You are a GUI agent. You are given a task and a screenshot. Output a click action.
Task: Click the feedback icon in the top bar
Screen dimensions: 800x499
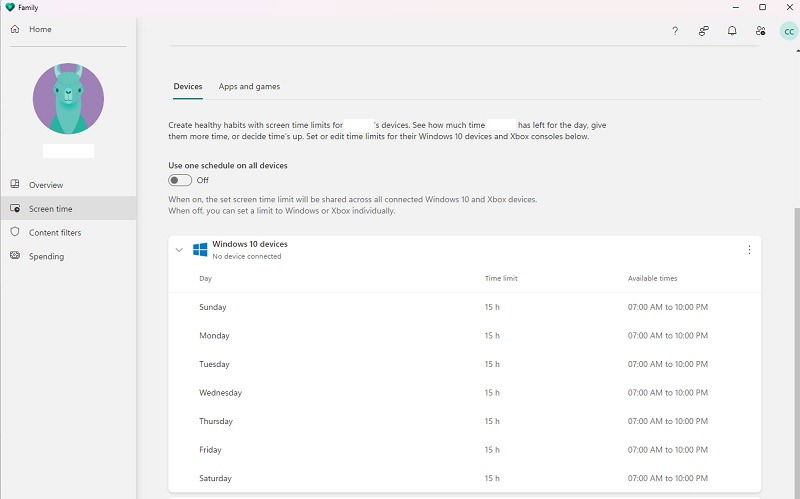[x=704, y=31]
